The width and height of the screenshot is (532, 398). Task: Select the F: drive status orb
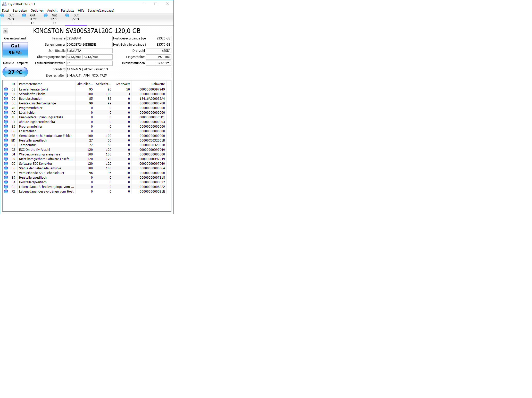tap(3, 15)
